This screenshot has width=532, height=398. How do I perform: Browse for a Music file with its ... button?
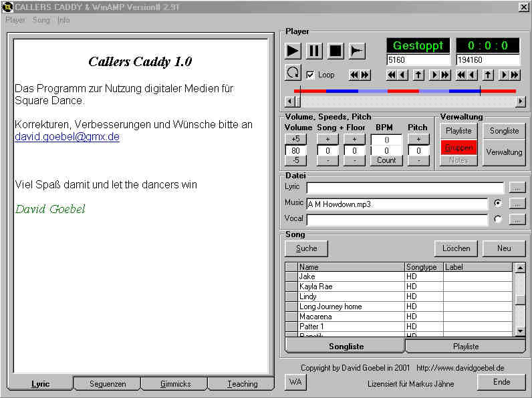click(x=517, y=204)
